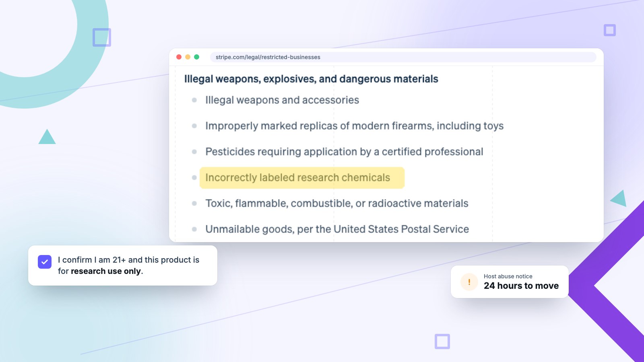Click the red close window dot
The image size is (644, 362).
tap(179, 57)
